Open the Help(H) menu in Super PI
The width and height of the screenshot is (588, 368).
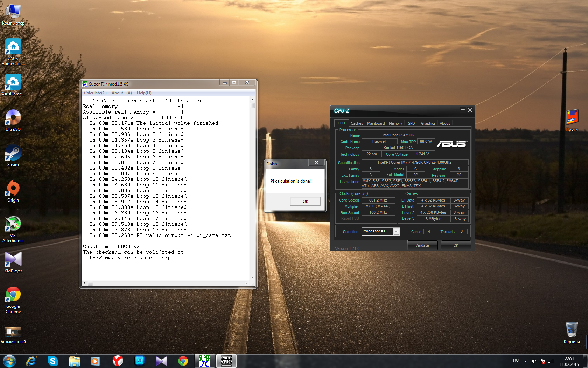coord(144,93)
